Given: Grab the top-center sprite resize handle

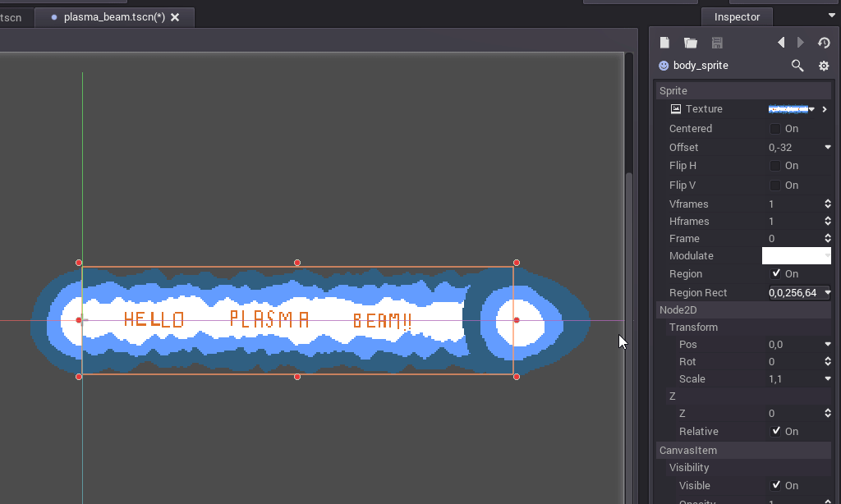Looking at the screenshot, I should (x=297, y=263).
